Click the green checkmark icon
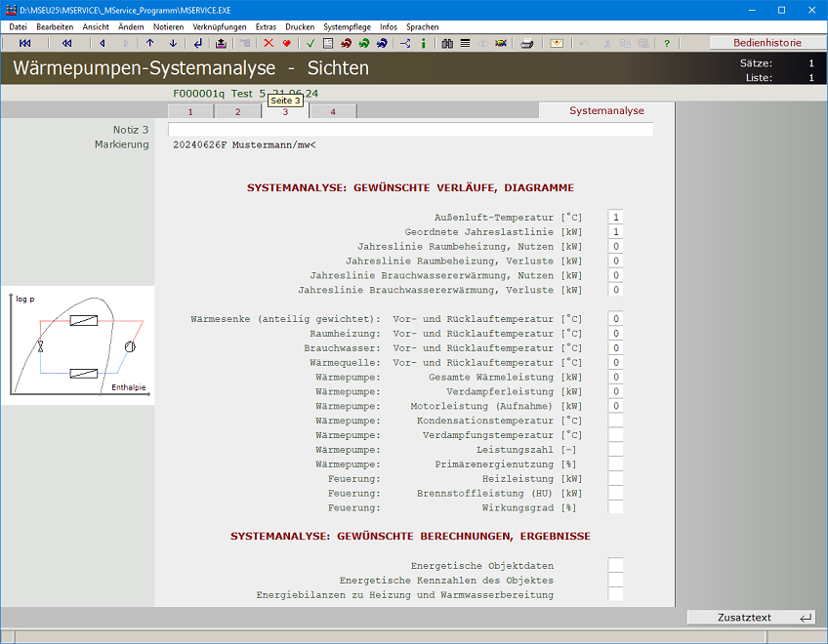 pyautogui.click(x=310, y=43)
